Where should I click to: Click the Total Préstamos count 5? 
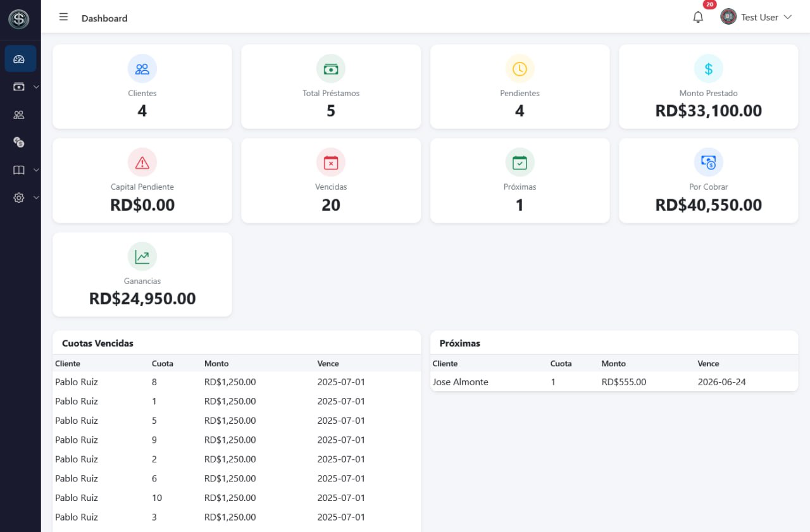[x=331, y=111]
